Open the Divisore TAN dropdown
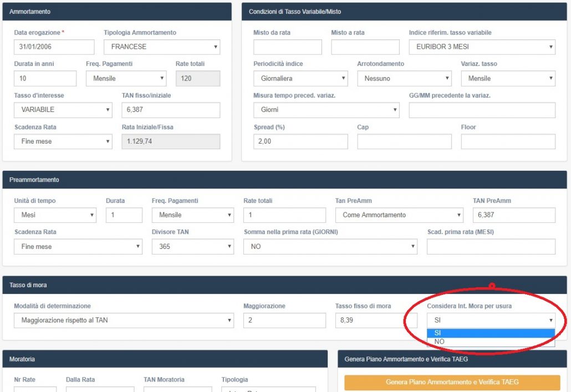571x392 pixels. tap(192, 247)
